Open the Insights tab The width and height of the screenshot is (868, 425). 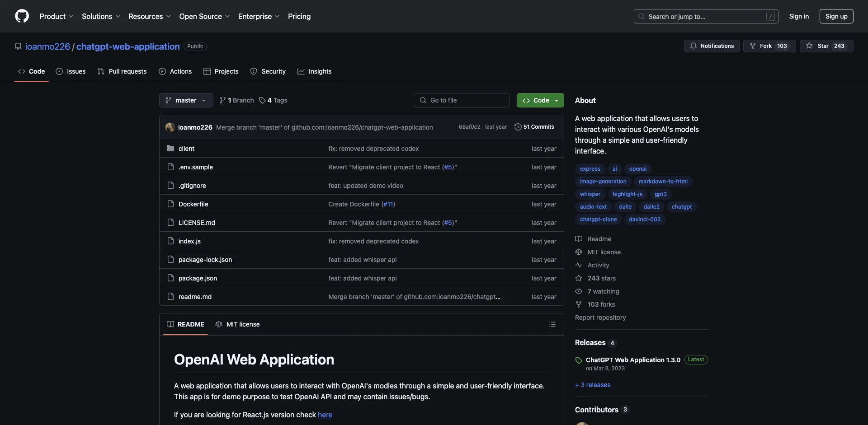coord(315,71)
